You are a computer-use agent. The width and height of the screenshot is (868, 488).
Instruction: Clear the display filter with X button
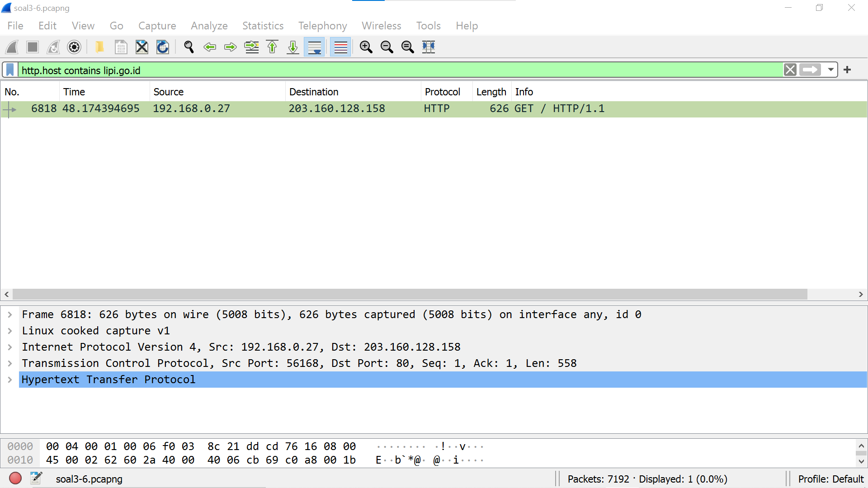click(790, 70)
